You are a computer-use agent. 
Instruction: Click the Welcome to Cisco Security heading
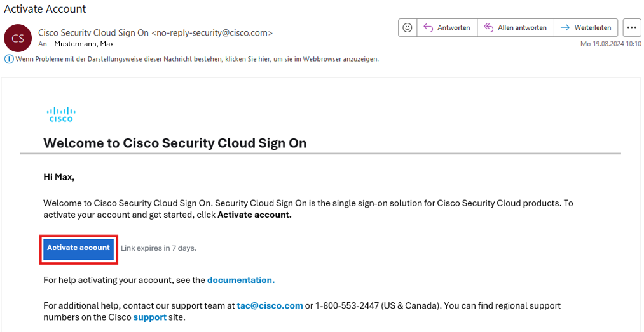click(175, 143)
